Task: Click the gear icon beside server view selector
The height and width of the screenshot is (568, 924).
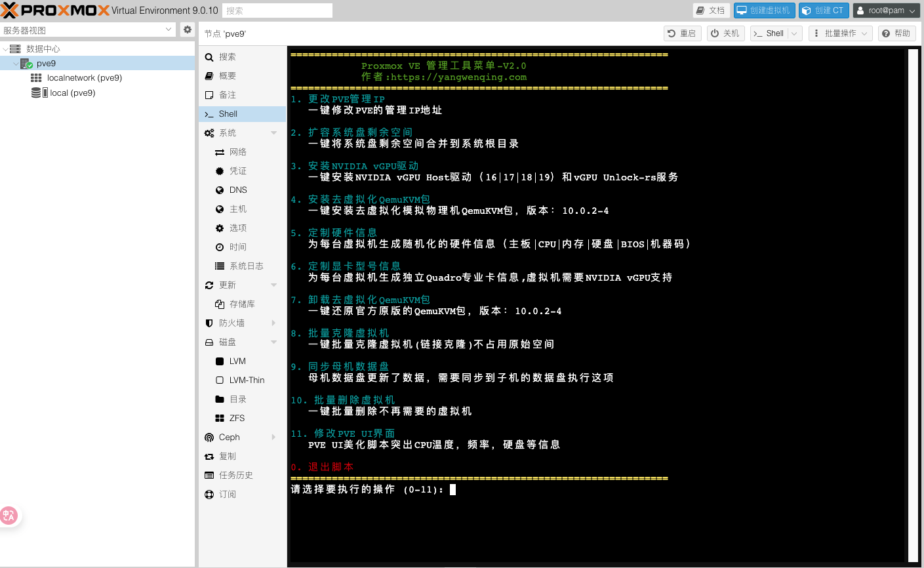Action: click(x=188, y=30)
